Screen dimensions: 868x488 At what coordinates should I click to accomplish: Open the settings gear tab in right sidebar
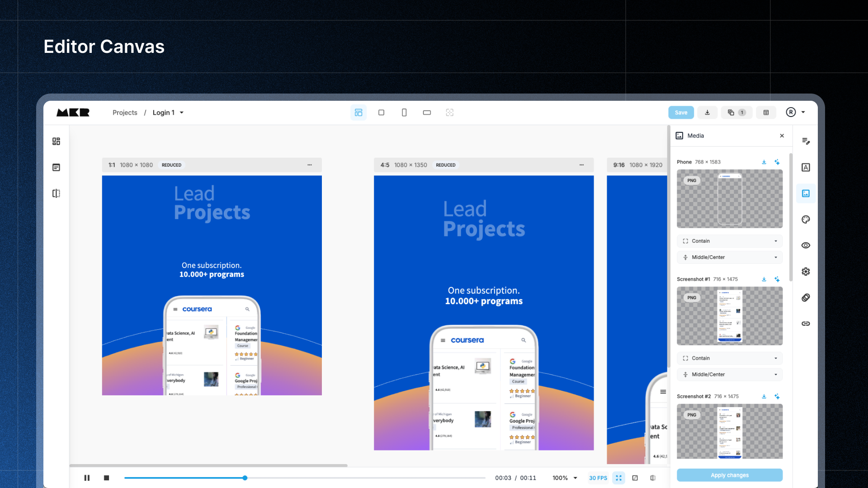point(806,272)
